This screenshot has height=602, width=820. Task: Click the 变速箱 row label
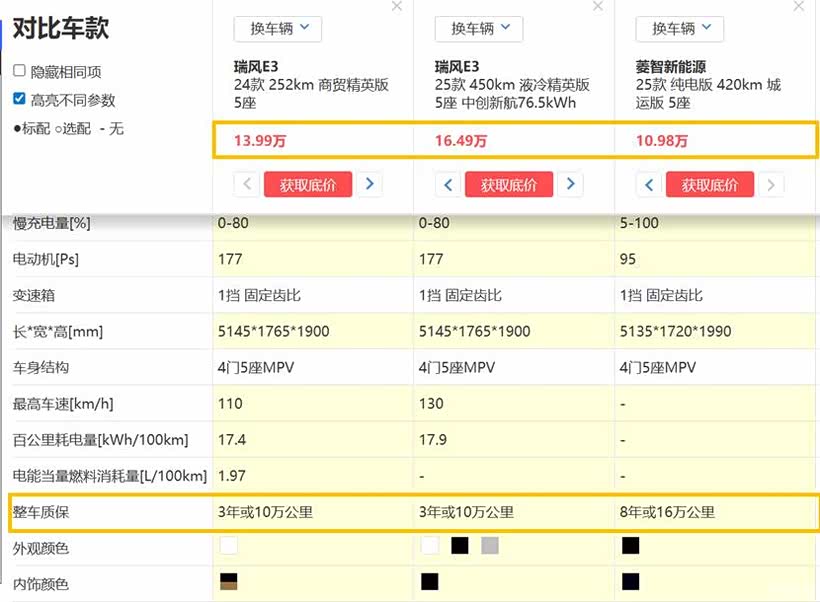33,296
